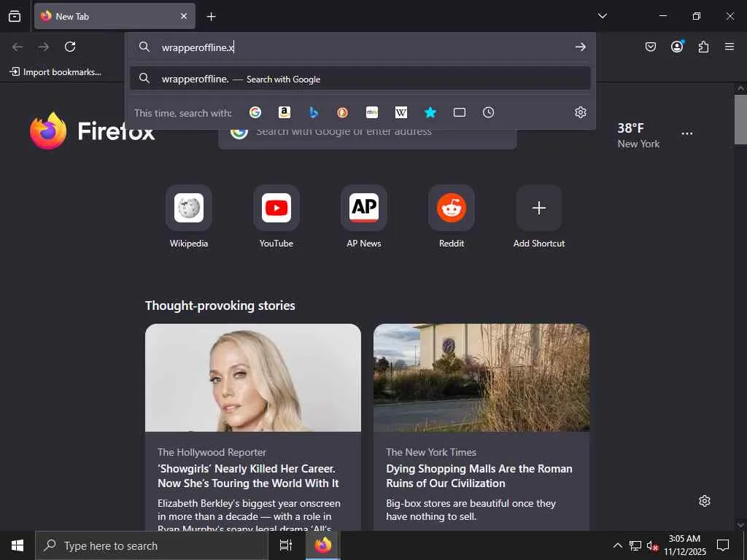
Task: Select the Search with Google suggestion
Action: point(360,79)
